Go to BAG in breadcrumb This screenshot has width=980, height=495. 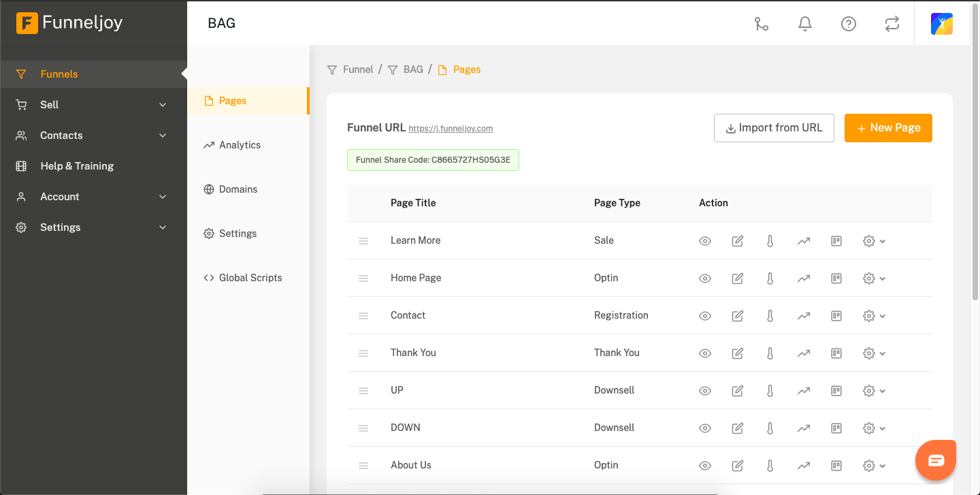coord(406,69)
